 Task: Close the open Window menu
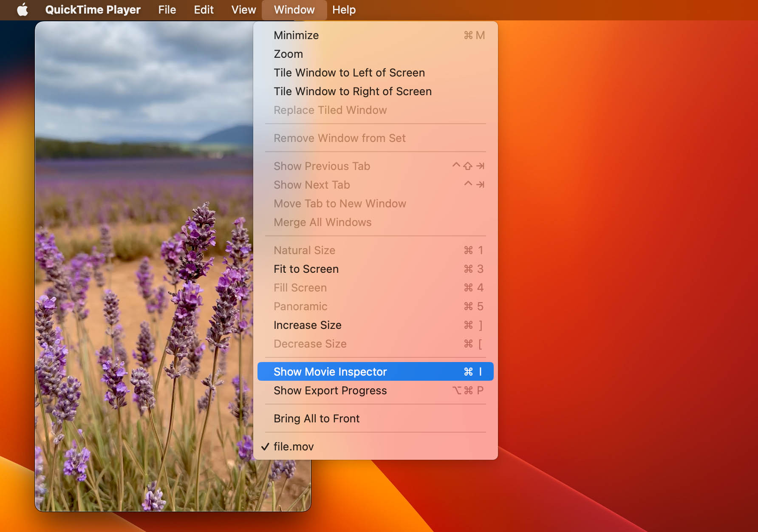(294, 9)
